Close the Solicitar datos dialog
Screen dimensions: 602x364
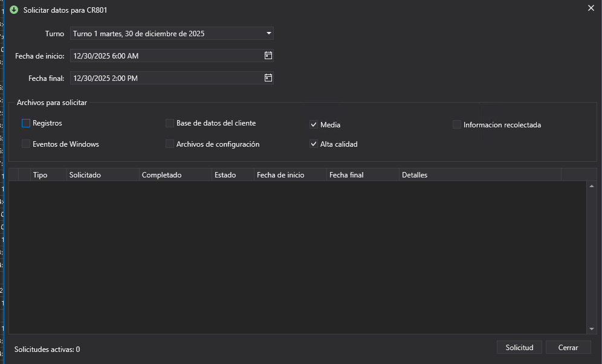(x=591, y=8)
